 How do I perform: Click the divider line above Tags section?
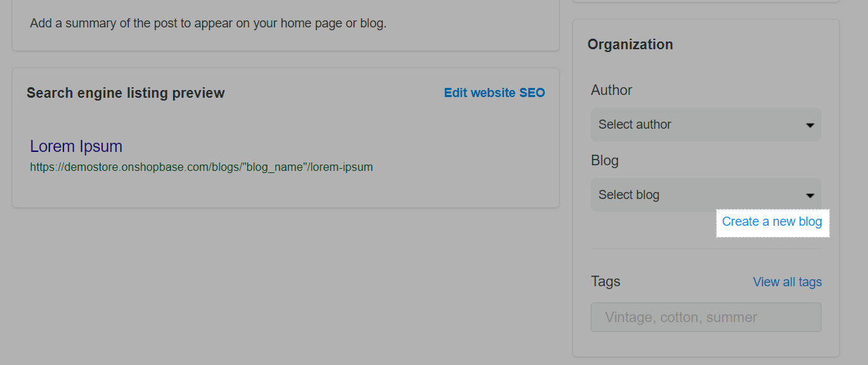706,248
